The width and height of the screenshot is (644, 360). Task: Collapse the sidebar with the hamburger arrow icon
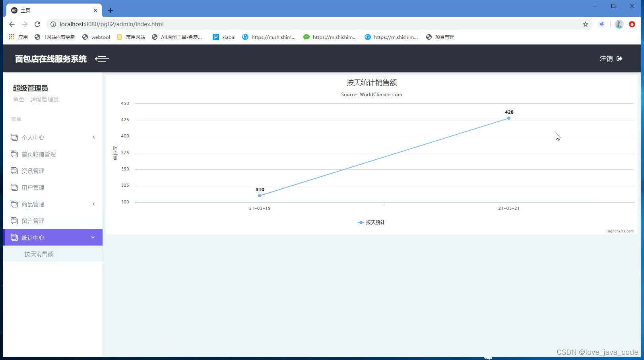point(102,59)
